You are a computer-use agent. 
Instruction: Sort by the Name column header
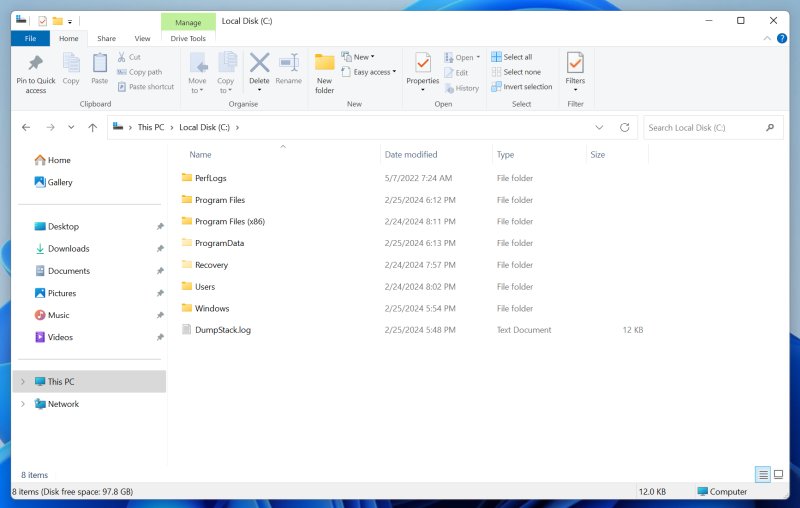(201, 155)
